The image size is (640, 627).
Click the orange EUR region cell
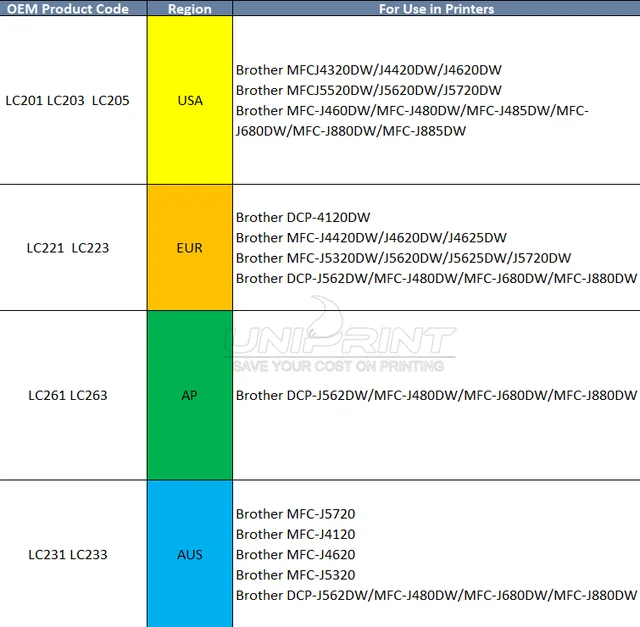190,248
